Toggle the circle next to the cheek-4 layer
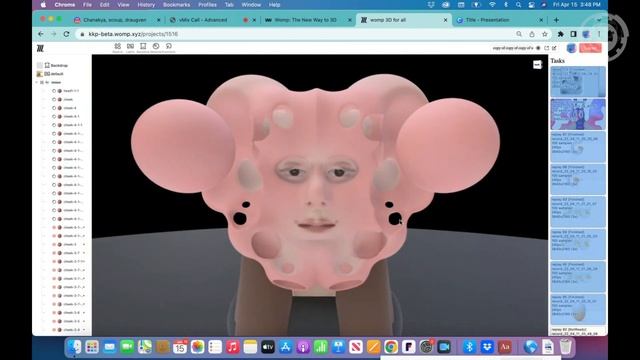This screenshot has width=640, height=360. (x=54, y=108)
